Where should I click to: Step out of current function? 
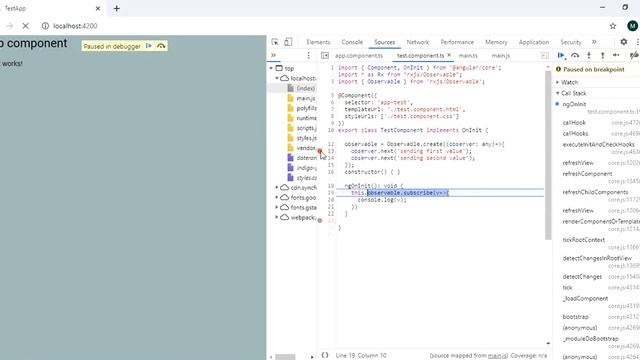tap(602, 56)
